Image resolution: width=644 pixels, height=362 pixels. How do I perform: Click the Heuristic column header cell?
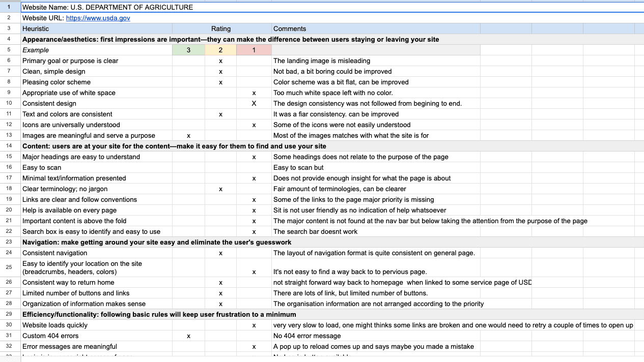(x=96, y=28)
